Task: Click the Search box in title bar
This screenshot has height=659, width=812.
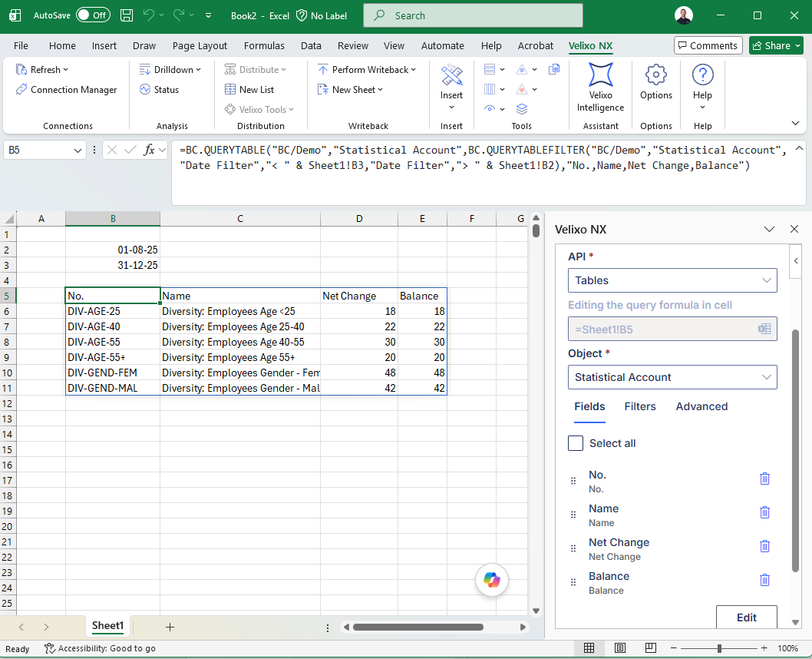Action: pyautogui.click(x=473, y=15)
